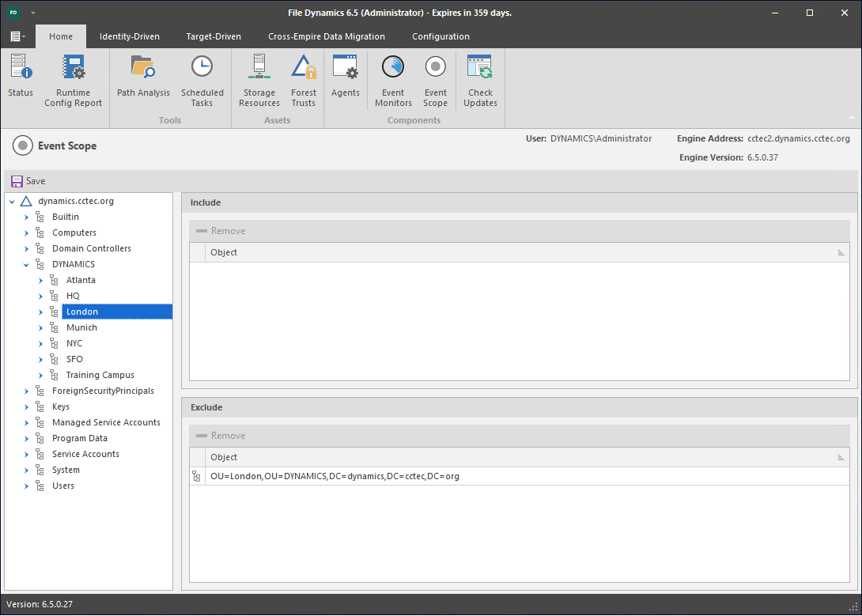Open Event Monitors
Screen dimensions: 862x616
click(x=393, y=77)
